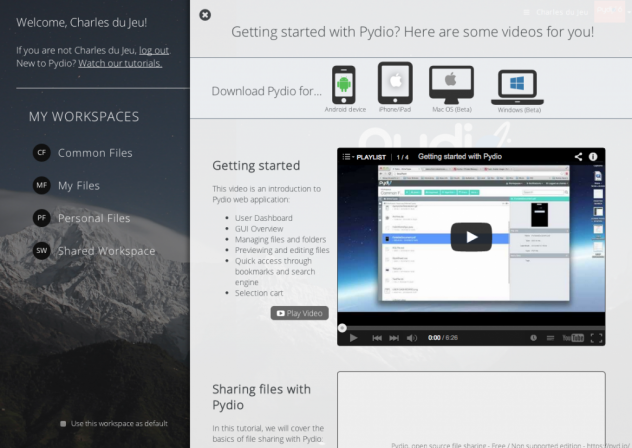This screenshot has width=632, height=448.
Task: Choose the Windows (Beta) download icon
Action: [516, 87]
